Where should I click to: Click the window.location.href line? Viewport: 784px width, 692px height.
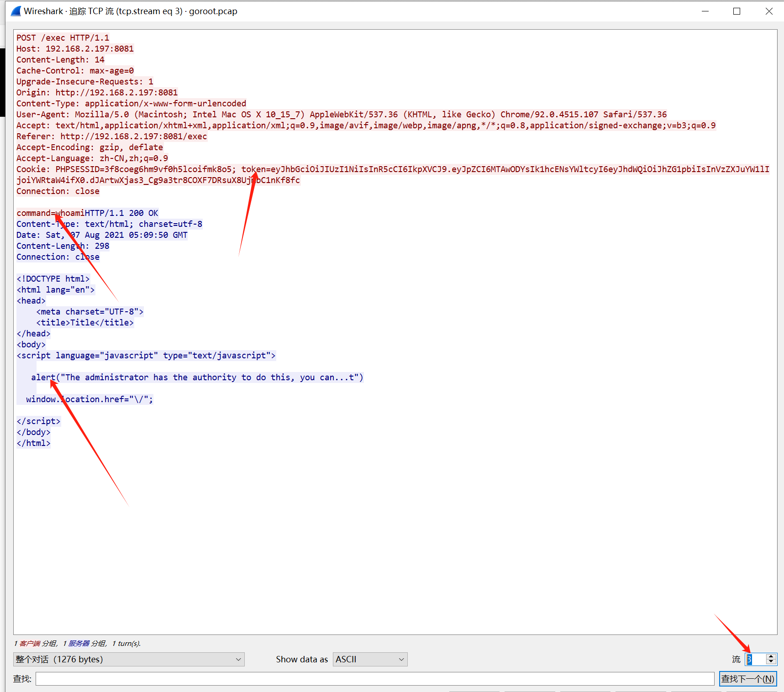pos(89,399)
